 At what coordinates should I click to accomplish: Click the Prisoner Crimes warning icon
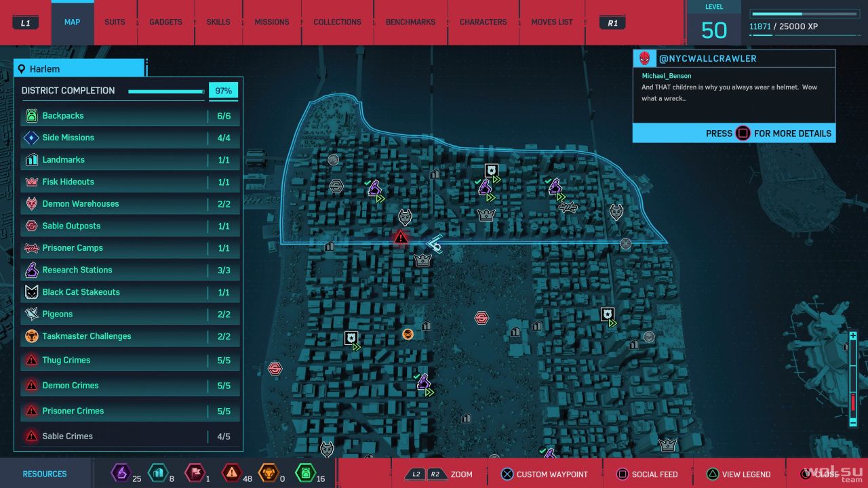pyautogui.click(x=31, y=411)
